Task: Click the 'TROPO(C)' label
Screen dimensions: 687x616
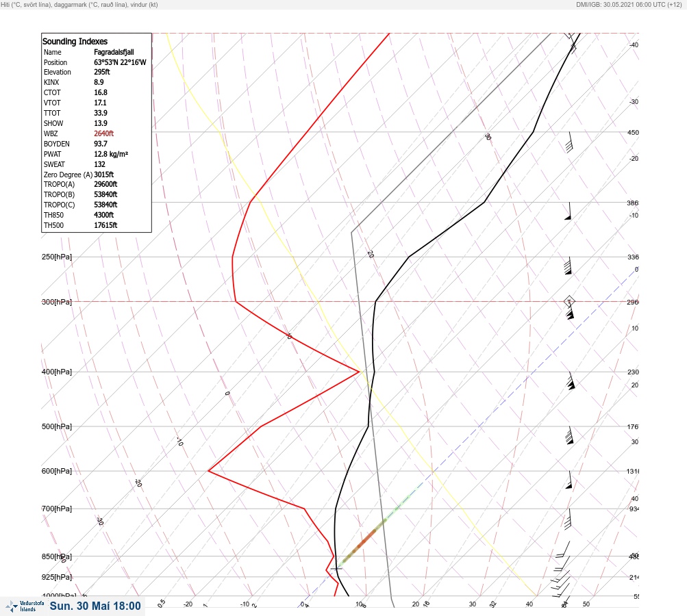Action: [x=59, y=205]
